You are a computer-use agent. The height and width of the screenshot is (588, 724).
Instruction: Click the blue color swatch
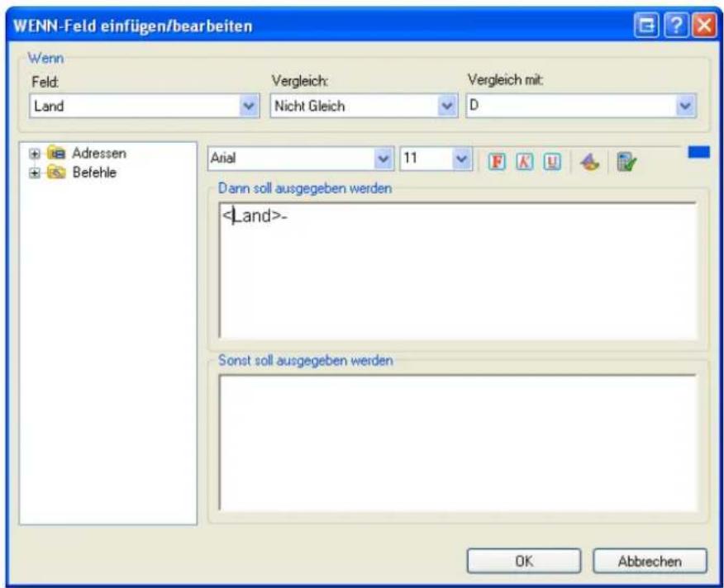click(698, 152)
